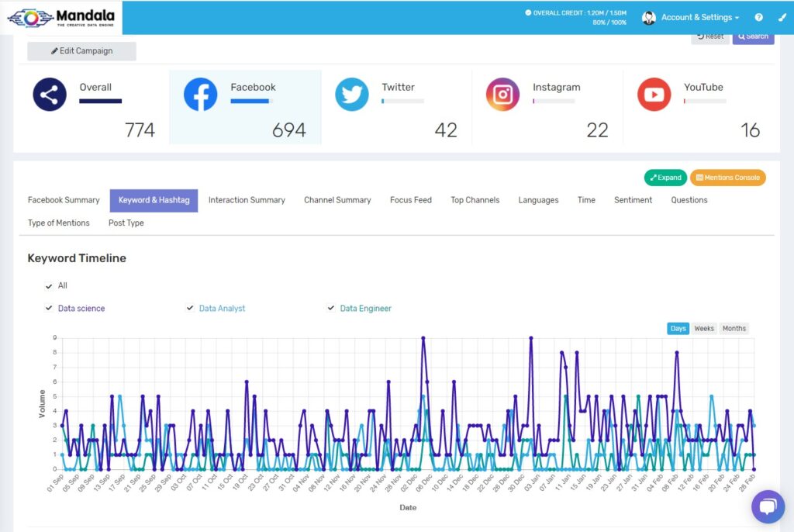Click the Edit Campaign button
This screenshot has width=794, height=532.
(x=81, y=51)
